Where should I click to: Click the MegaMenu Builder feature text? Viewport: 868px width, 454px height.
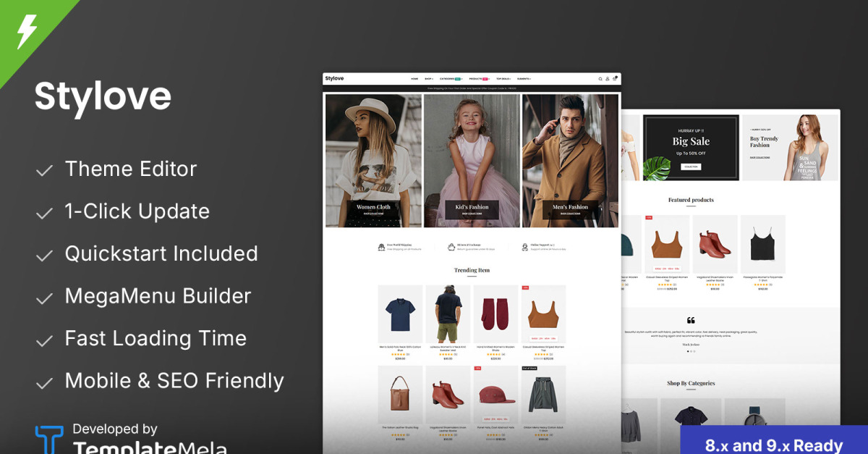click(158, 295)
